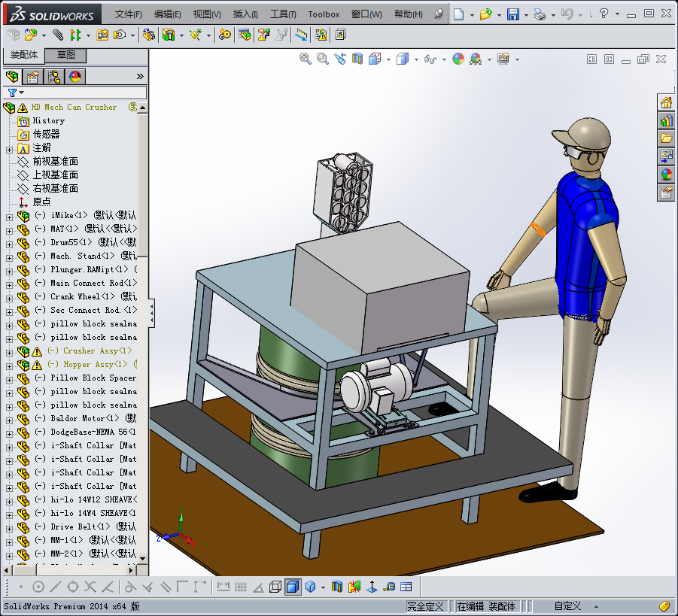Open the Edit Appearance color ball icon
Screen dimensions: 678x616
[x=458, y=59]
